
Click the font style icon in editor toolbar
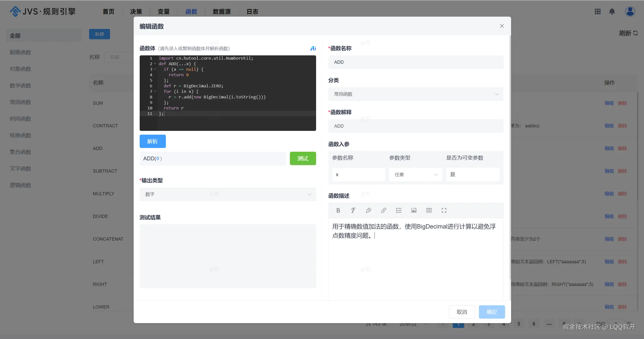(353, 210)
